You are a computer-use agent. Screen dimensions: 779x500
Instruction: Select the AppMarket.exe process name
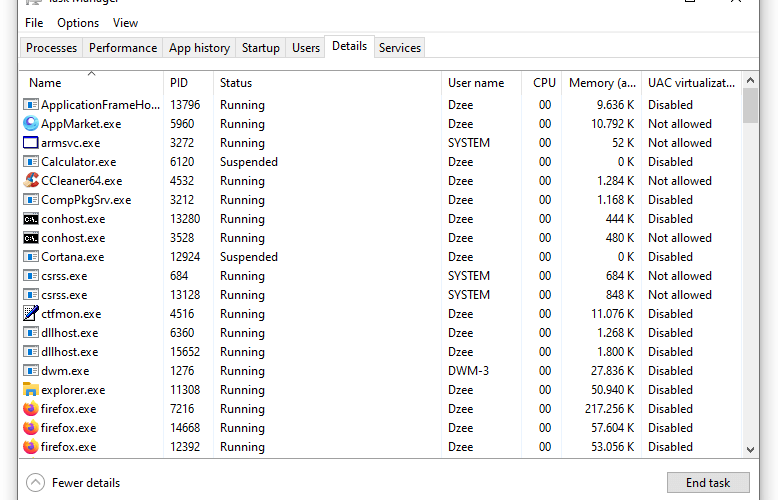coord(81,123)
